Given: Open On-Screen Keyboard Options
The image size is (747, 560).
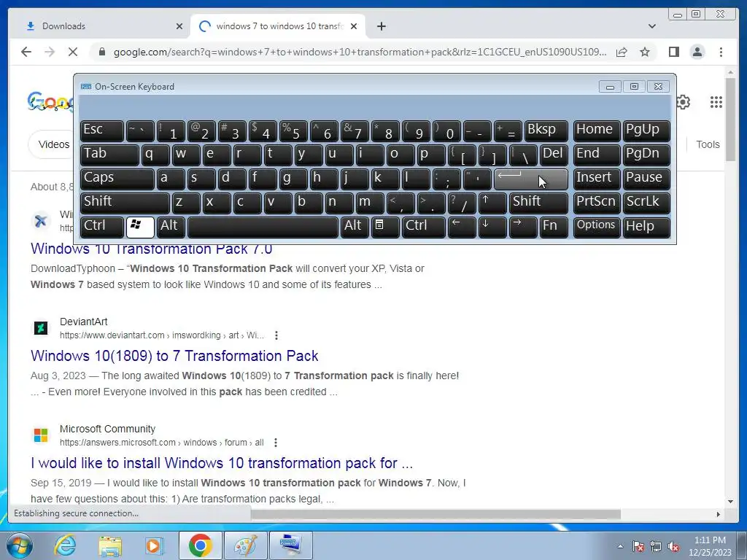Looking at the screenshot, I should click(x=597, y=227).
